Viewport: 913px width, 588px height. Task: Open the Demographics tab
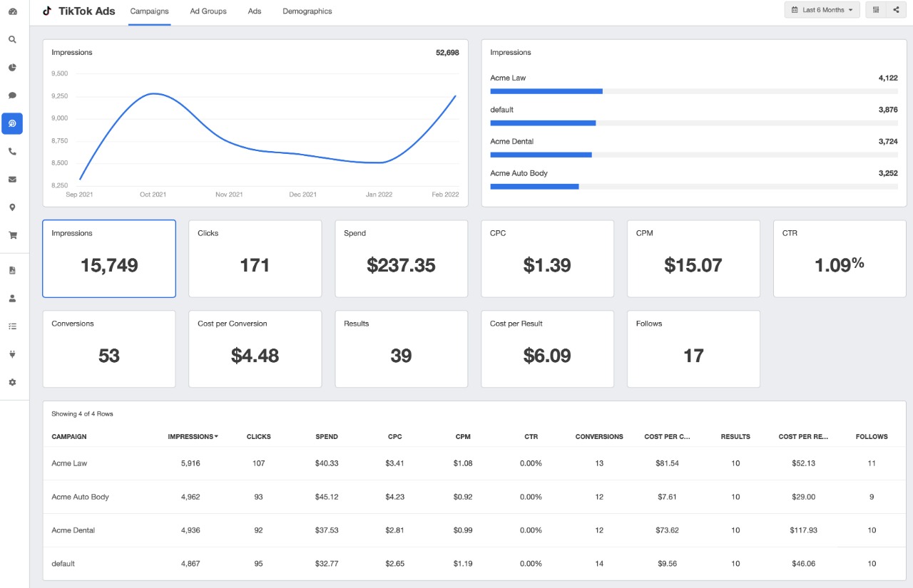pyautogui.click(x=307, y=11)
